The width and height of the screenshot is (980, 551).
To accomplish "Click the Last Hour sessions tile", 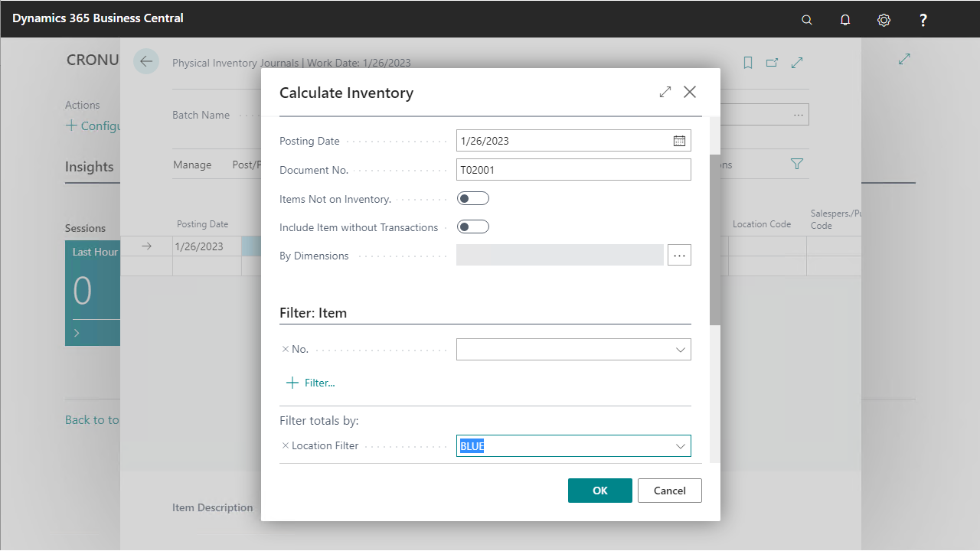I will pyautogui.click(x=93, y=293).
